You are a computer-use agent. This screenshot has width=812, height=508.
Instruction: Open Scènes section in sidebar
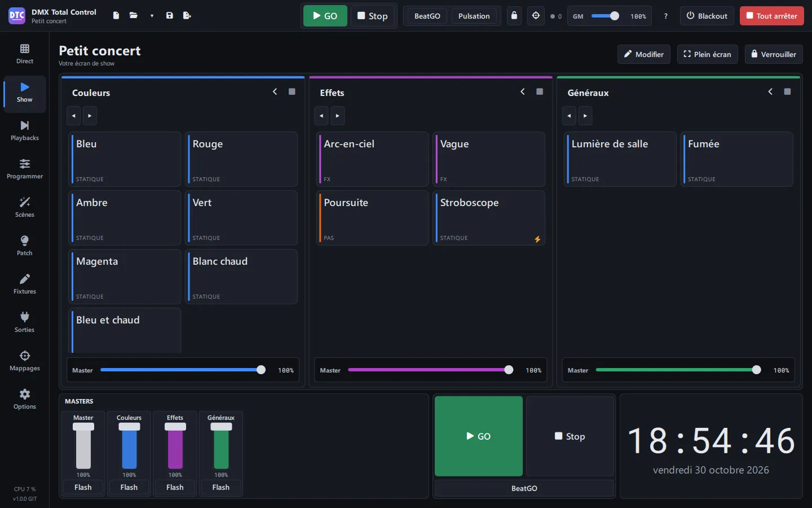tap(25, 208)
